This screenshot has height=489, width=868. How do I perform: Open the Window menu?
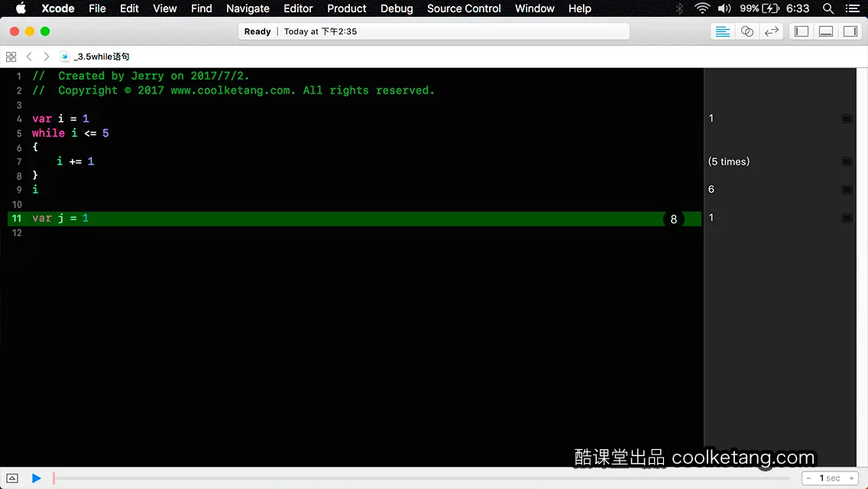(534, 8)
